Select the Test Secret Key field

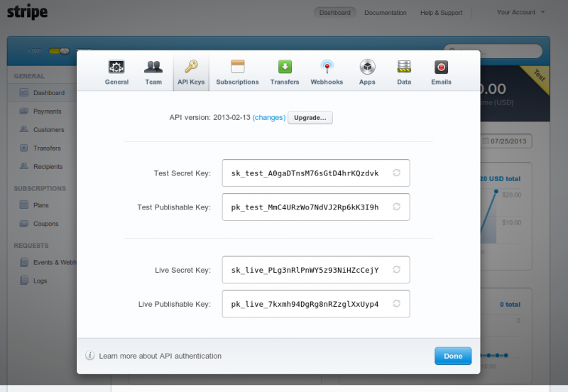pos(316,173)
